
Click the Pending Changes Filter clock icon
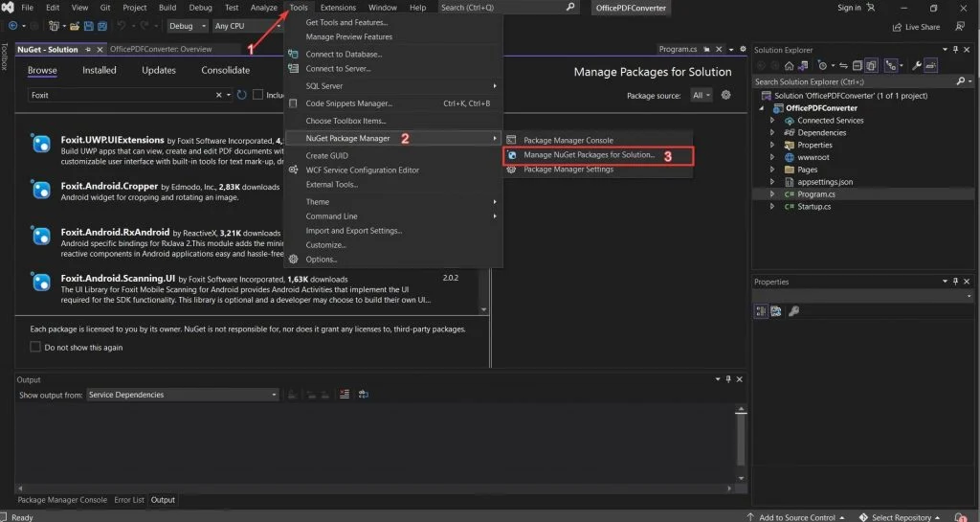coord(822,66)
